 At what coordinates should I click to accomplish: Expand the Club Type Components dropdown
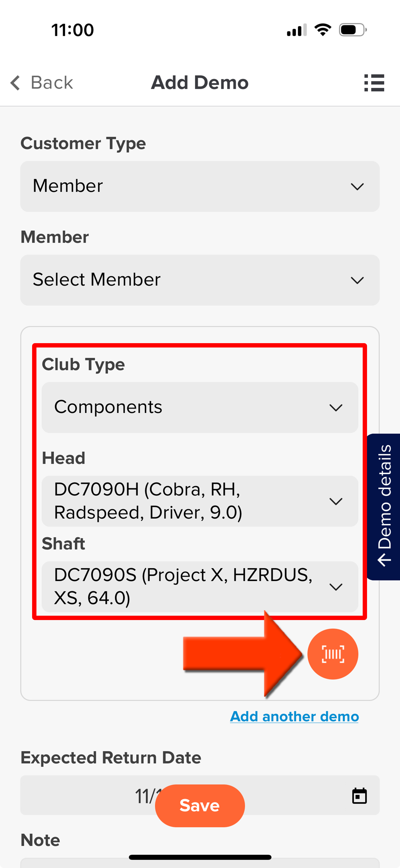click(x=200, y=407)
